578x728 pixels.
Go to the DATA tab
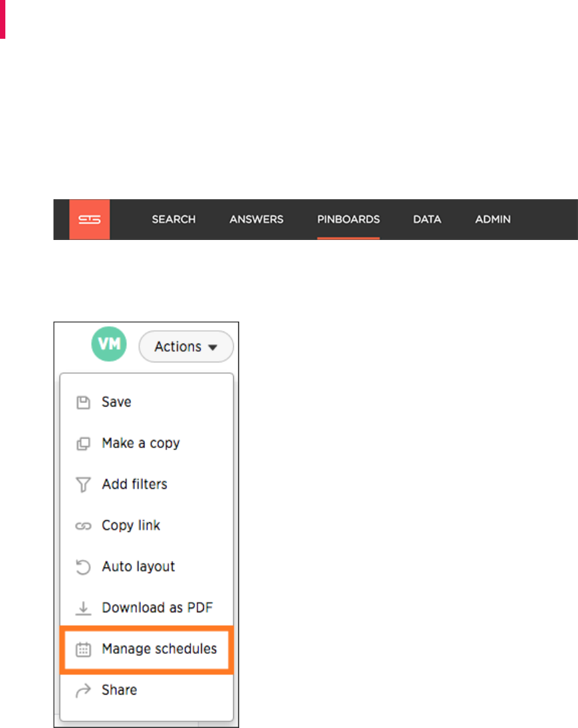427,220
